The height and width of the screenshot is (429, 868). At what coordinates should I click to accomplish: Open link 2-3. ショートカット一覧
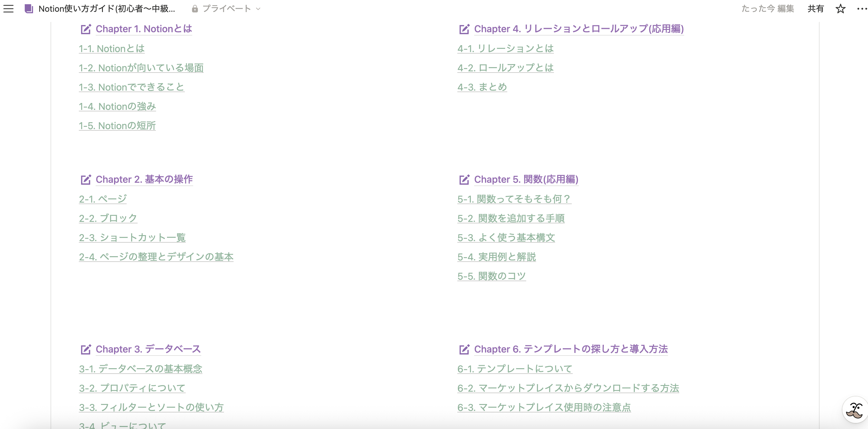(132, 238)
